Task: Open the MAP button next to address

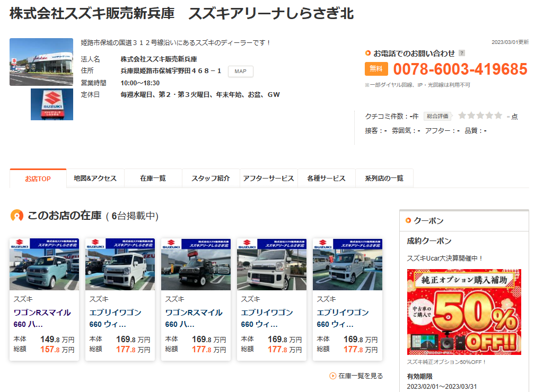Action: (x=241, y=71)
